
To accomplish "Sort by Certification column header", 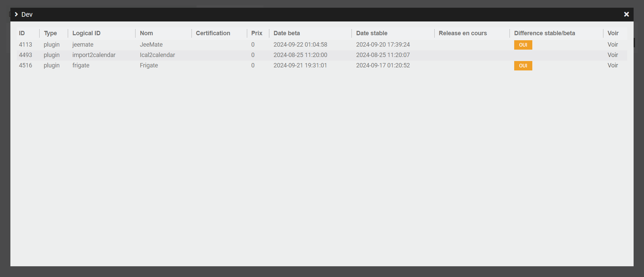I will [213, 33].
